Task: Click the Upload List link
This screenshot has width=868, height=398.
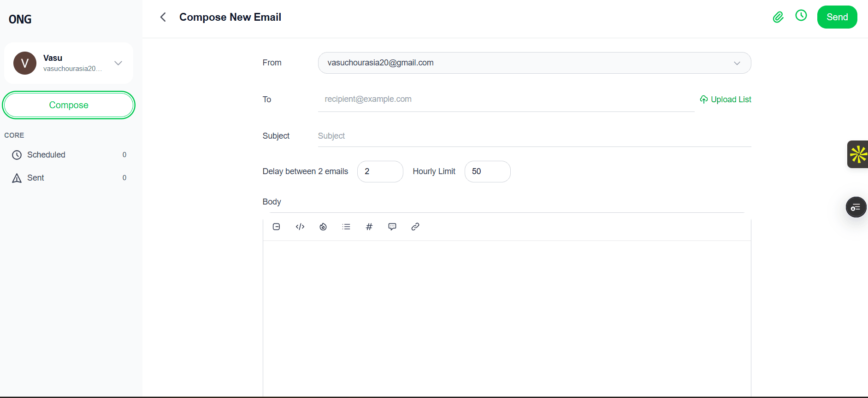Action: tap(726, 99)
